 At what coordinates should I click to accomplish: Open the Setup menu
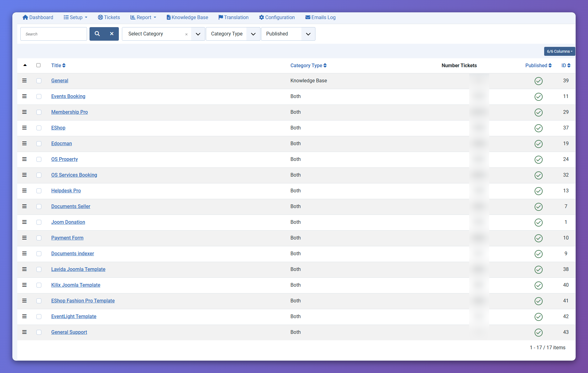(x=76, y=18)
